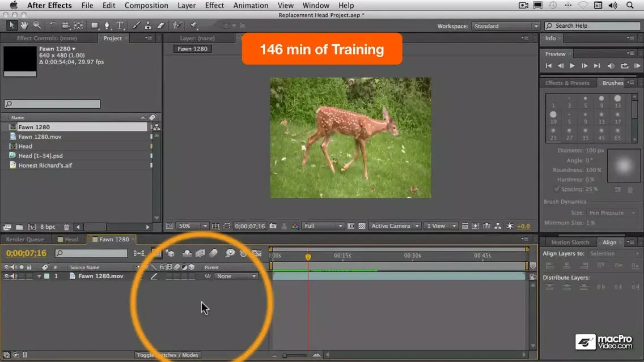Click the Search Help field
Image resolution: width=644 pixels, height=362 pixels.
click(594, 26)
